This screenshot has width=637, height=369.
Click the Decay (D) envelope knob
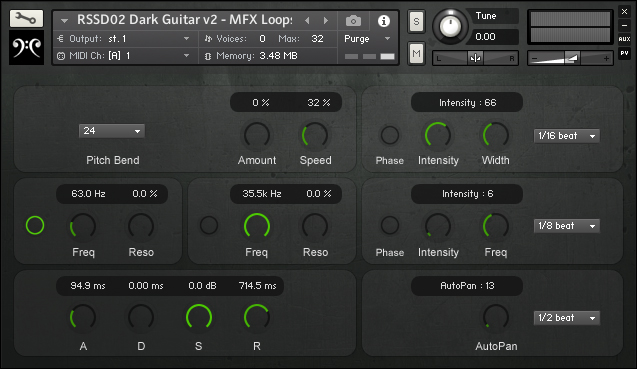click(x=141, y=317)
